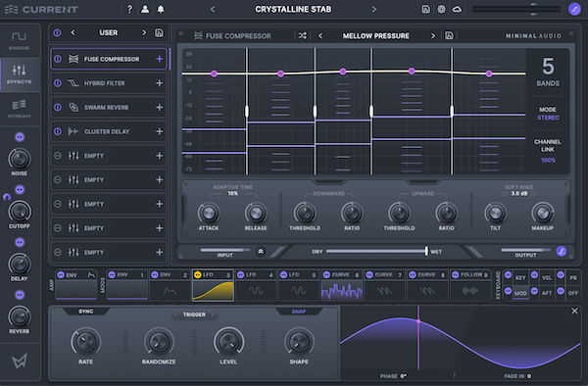Viewport: 588px width, 386px height.
Task: Toggle the User effects chain power button
Action: (57, 33)
